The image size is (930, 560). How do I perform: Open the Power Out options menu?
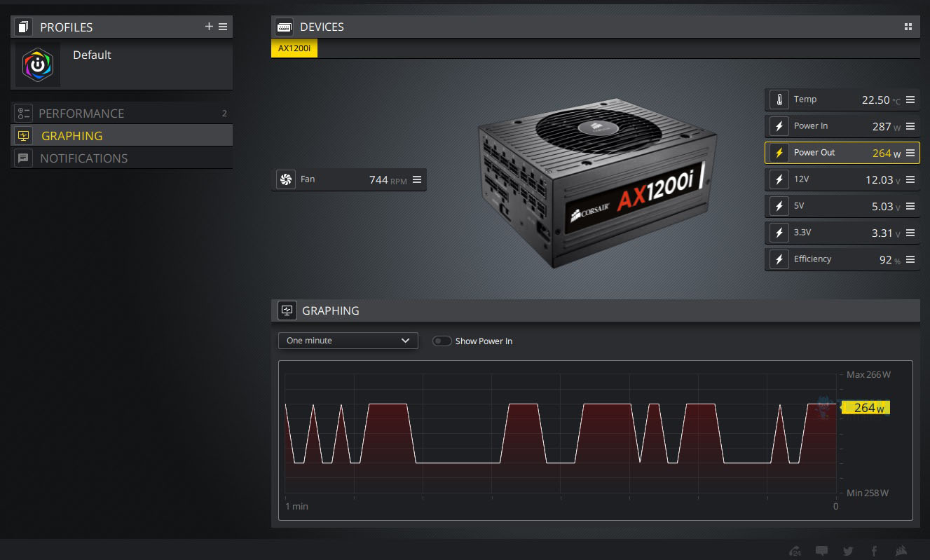910,153
